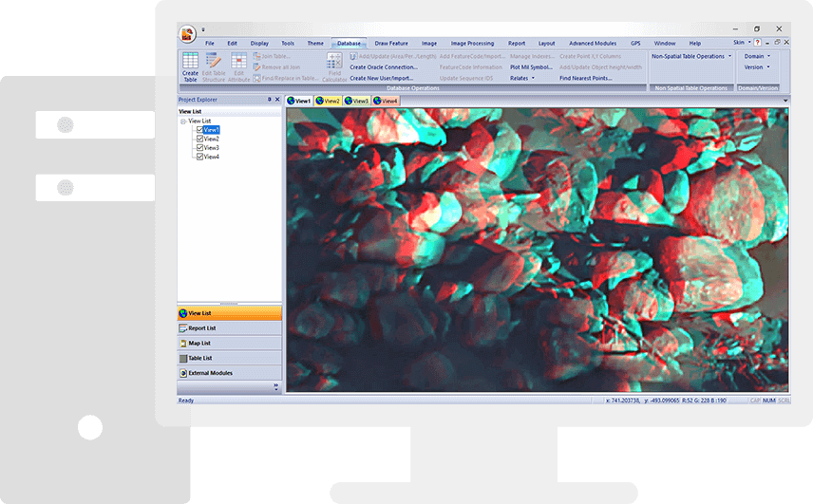
Task: Switch to the Image Processing ribbon tab
Action: pyautogui.click(x=472, y=44)
